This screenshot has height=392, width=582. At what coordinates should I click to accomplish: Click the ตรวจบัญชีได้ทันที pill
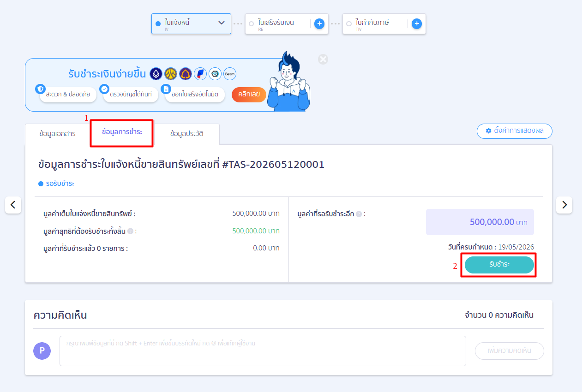pos(131,95)
